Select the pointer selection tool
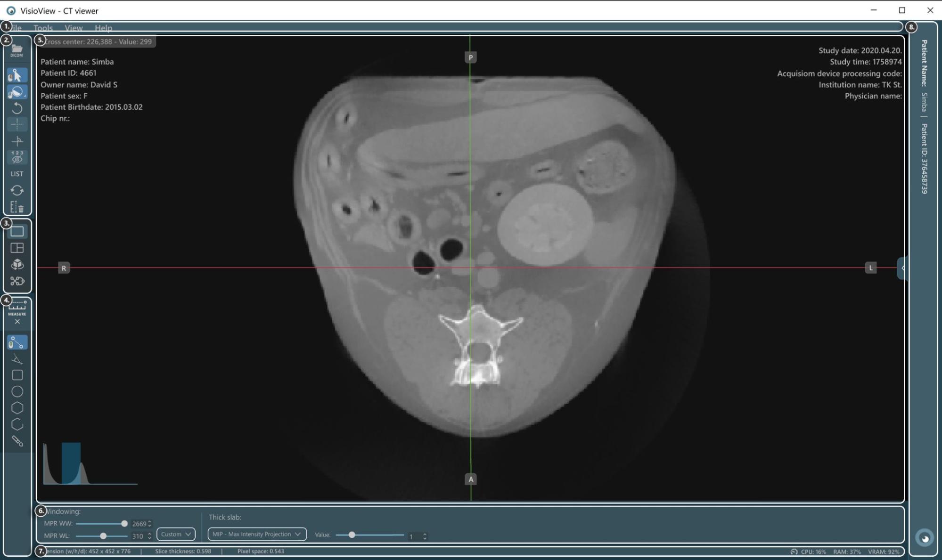 17,75
